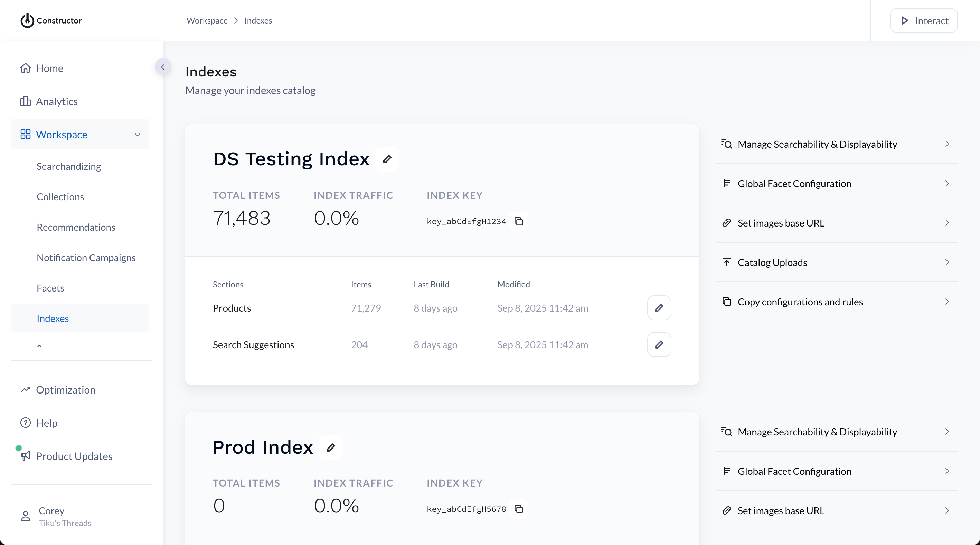Viewport: 980px width, 545px height.
Task: Click the Interact button
Action: click(924, 20)
